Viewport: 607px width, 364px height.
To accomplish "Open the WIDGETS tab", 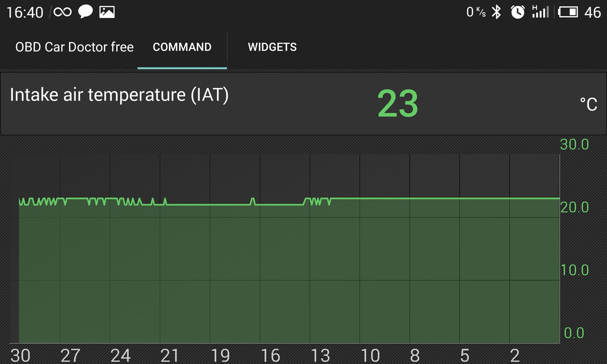I will 272,47.
